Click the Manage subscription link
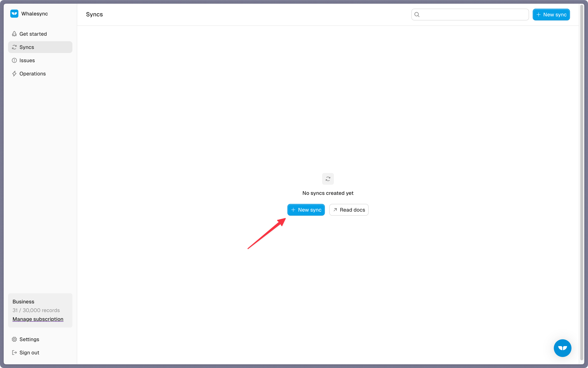The image size is (588, 368). (x=38, y=319)
